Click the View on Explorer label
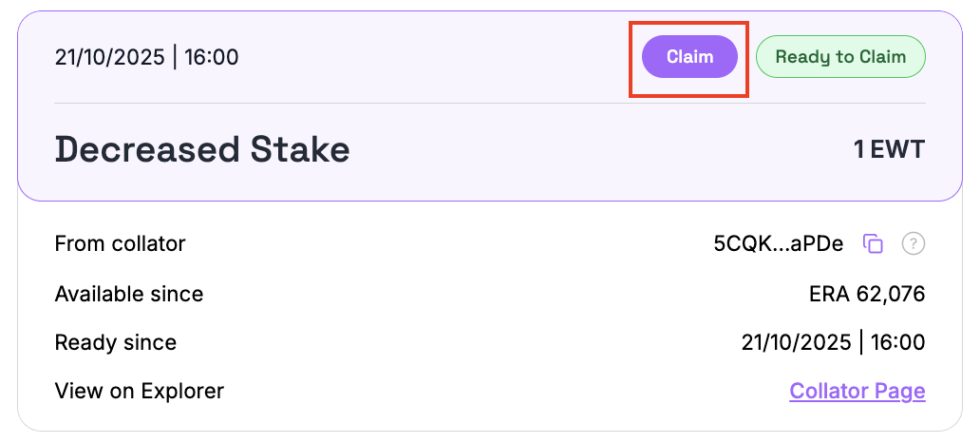This screenshot has width=980, height=443. coord(140,391)
